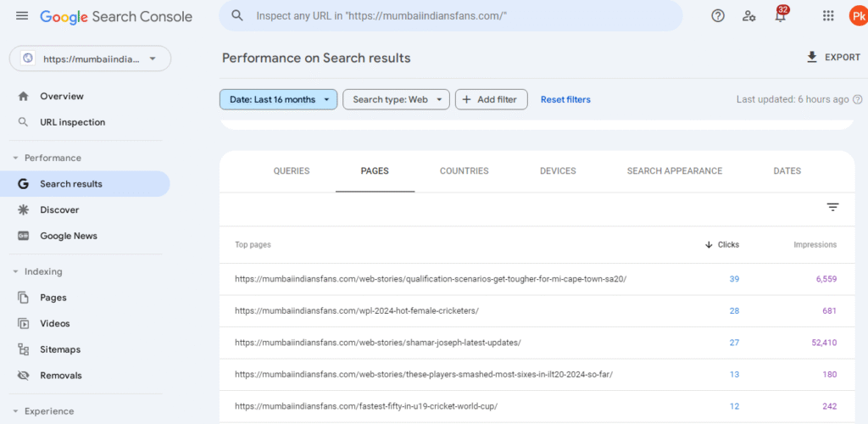Open the Date: Last 16 months filter
This screenshot has height=424, width=868.
278,99
